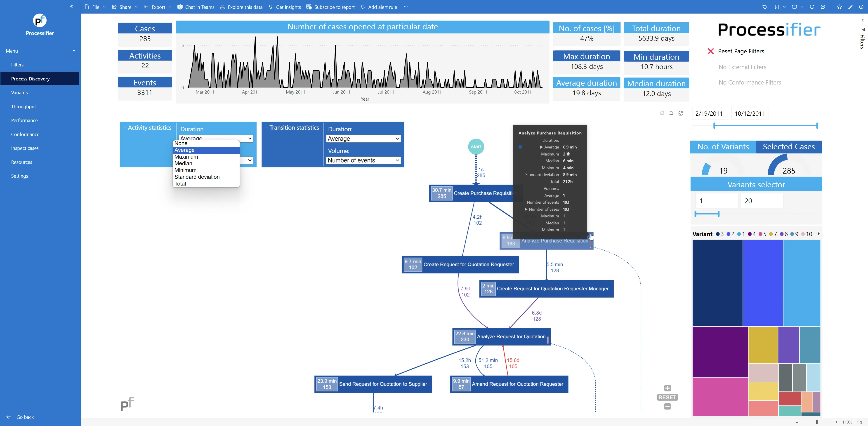Select Median in the open duration list
The width and height of the screenshot is (868, 426).
(206, 163)
